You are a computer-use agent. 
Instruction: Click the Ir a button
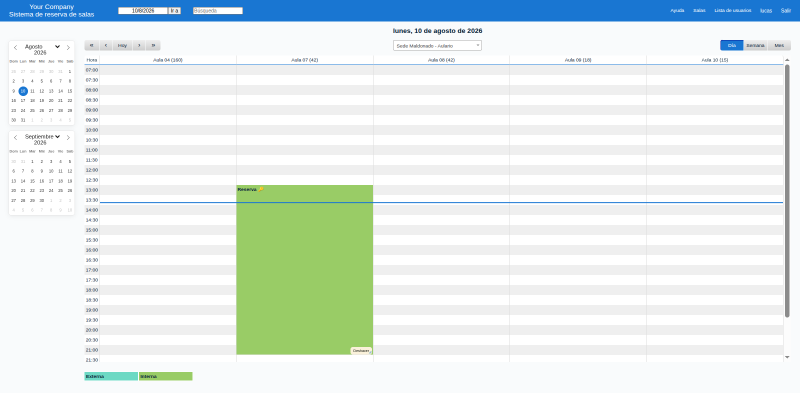174,11
